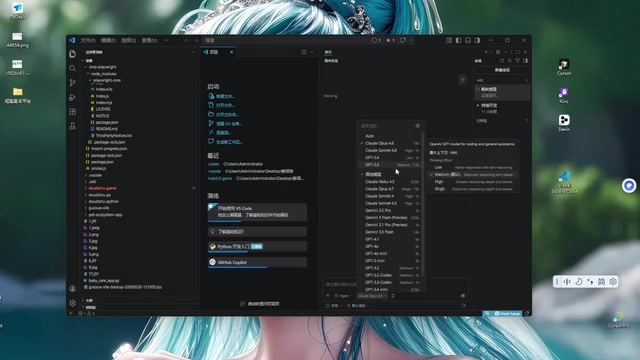Choose Gemini 2.5 Pro in model list

[x=390, y=211]
